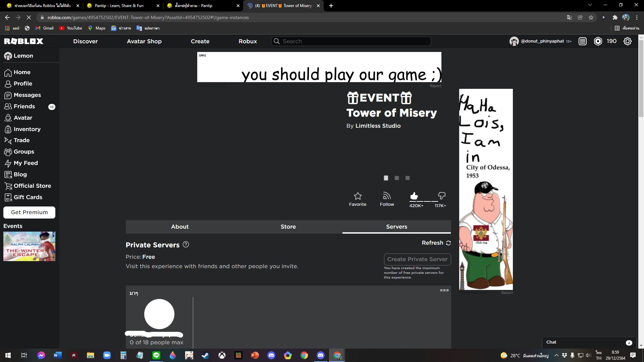Click the Favorite star icon
This screenshot has height=362, width=644.
point(358,196)
